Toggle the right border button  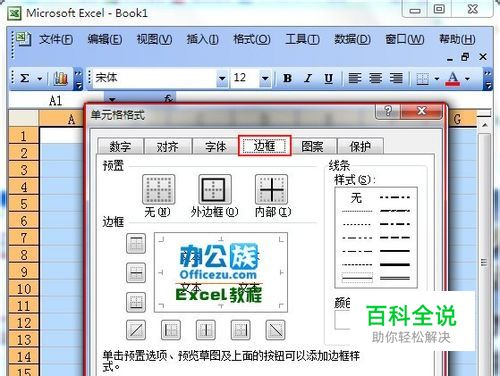(241, 330)
